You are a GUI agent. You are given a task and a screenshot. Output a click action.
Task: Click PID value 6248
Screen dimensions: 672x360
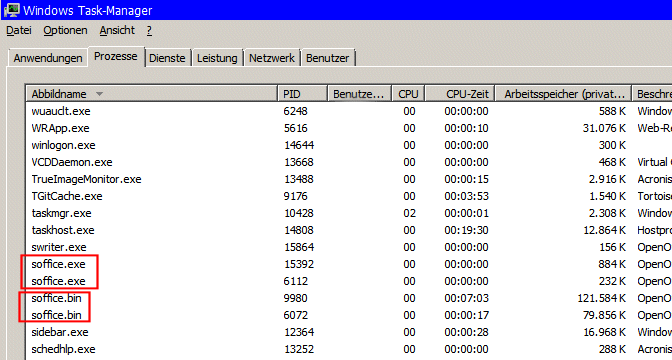coord(295,111)
